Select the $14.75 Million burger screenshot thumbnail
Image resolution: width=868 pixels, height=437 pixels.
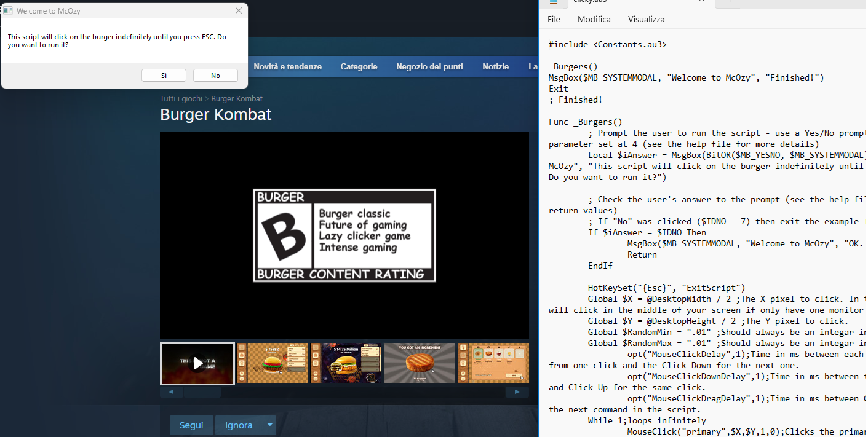346,363
